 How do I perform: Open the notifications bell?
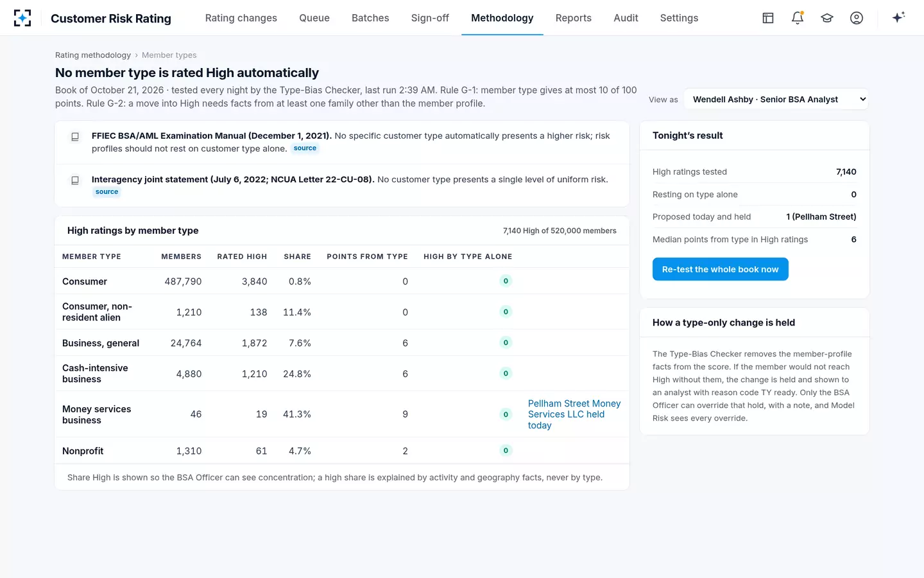(798, 18)
